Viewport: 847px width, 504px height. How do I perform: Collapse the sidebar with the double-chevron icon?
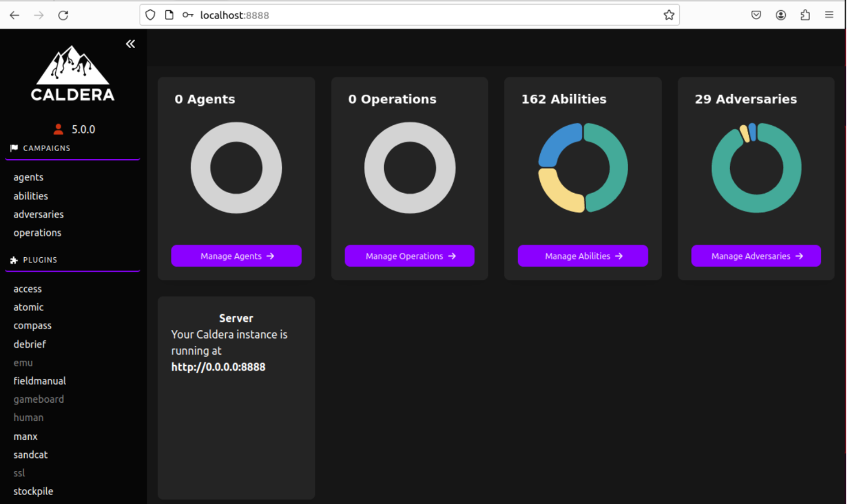click(130, 44)
